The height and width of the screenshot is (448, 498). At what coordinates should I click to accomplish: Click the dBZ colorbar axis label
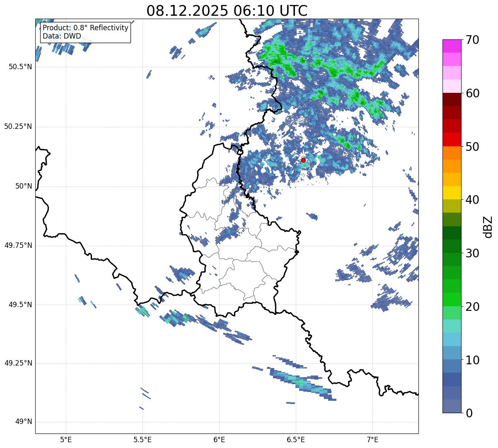coord(488,227)
